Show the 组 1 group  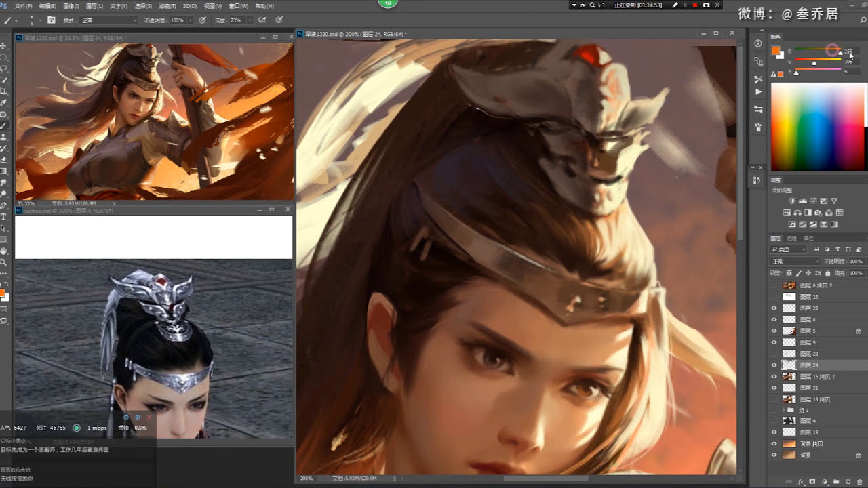point(774,410)
